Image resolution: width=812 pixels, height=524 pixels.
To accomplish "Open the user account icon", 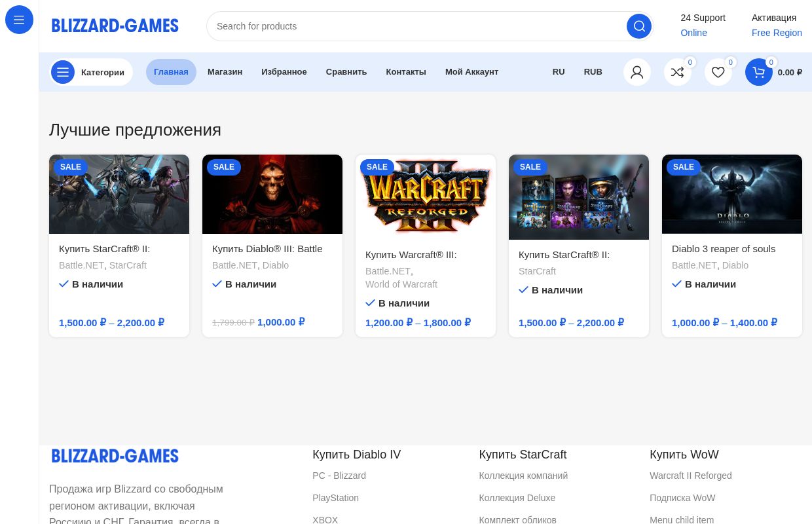I will (x=637, y=72).
